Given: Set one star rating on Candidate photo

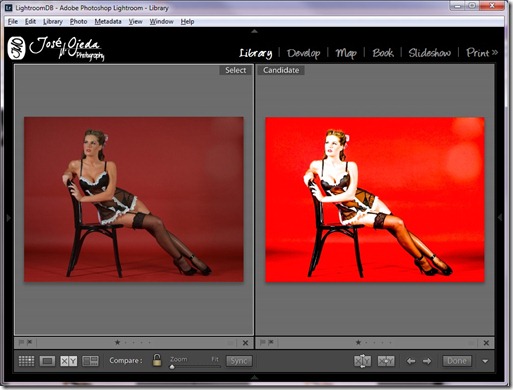Looking at the screenshot, I should click(358, 342).
